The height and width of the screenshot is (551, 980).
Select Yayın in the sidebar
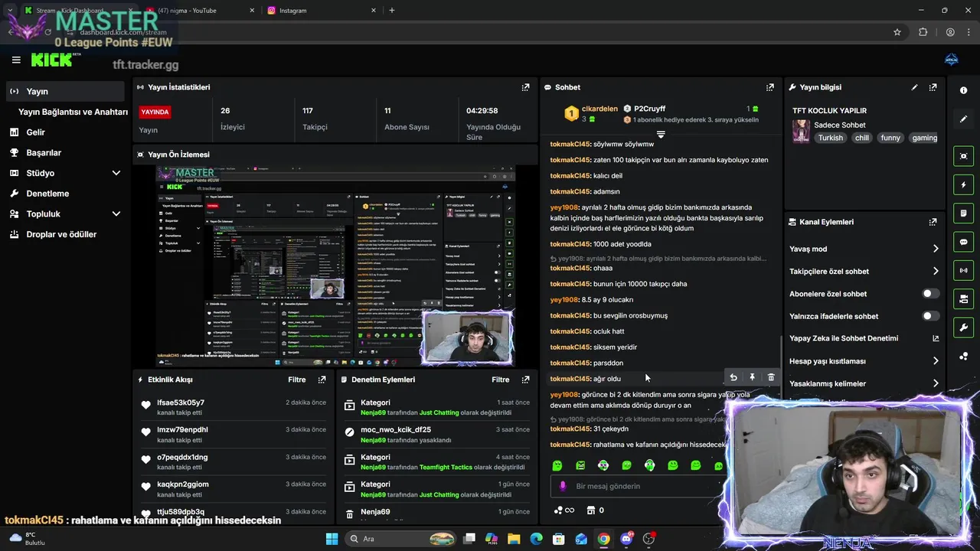point(65,91)
